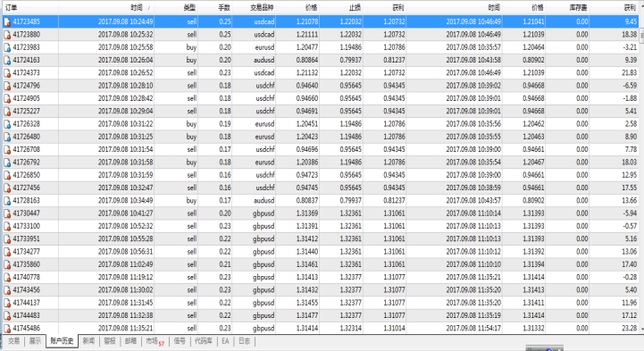This screenshot has height=351, width=644.
Task: Select the profit value -5.94
Action: point(630,213)
